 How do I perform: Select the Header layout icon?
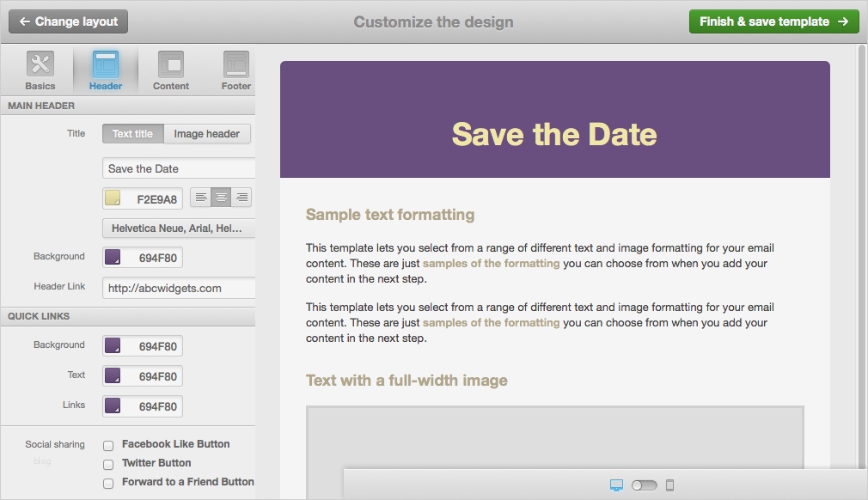[106, 65]
